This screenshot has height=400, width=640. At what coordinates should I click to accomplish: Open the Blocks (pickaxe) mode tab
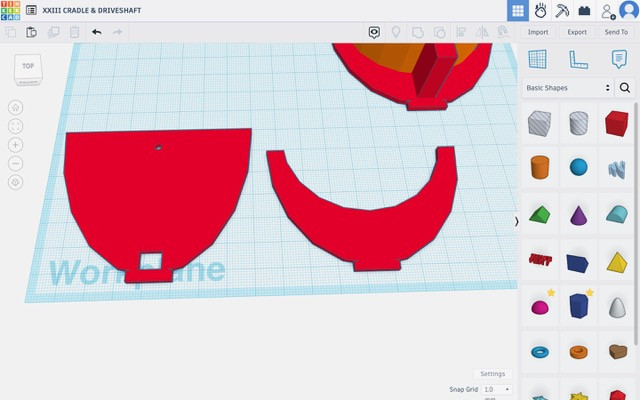(562, 11)
